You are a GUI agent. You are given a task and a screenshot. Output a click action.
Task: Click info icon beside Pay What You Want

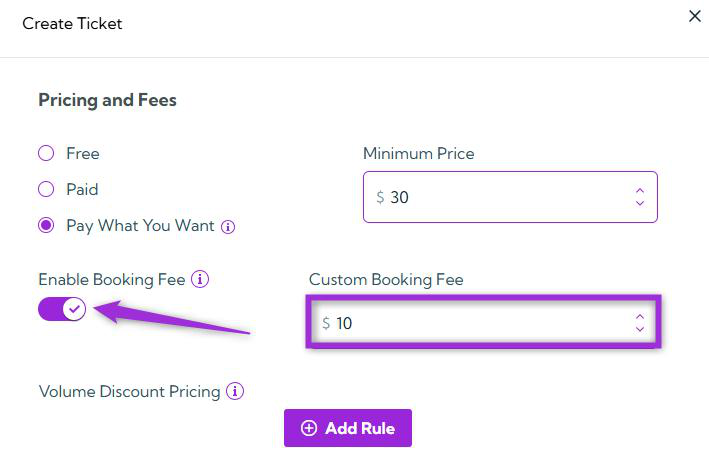[228, 227]
